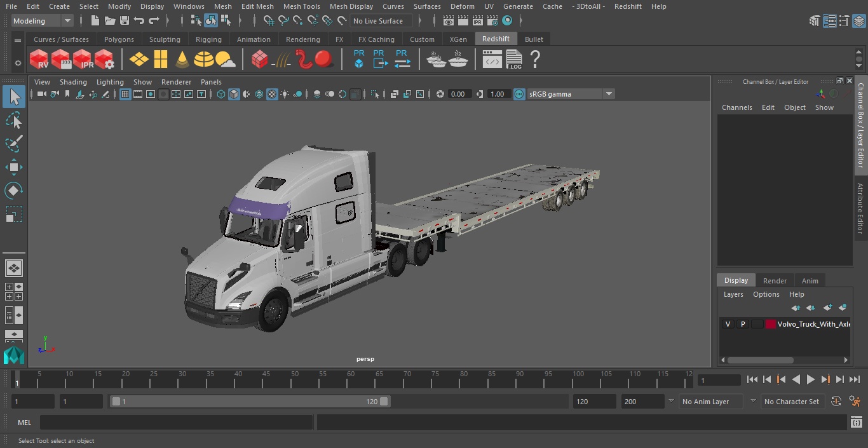Screen dimensions: 868x448
Task: Click the current frame number field
Action: (x=719, y=380)
